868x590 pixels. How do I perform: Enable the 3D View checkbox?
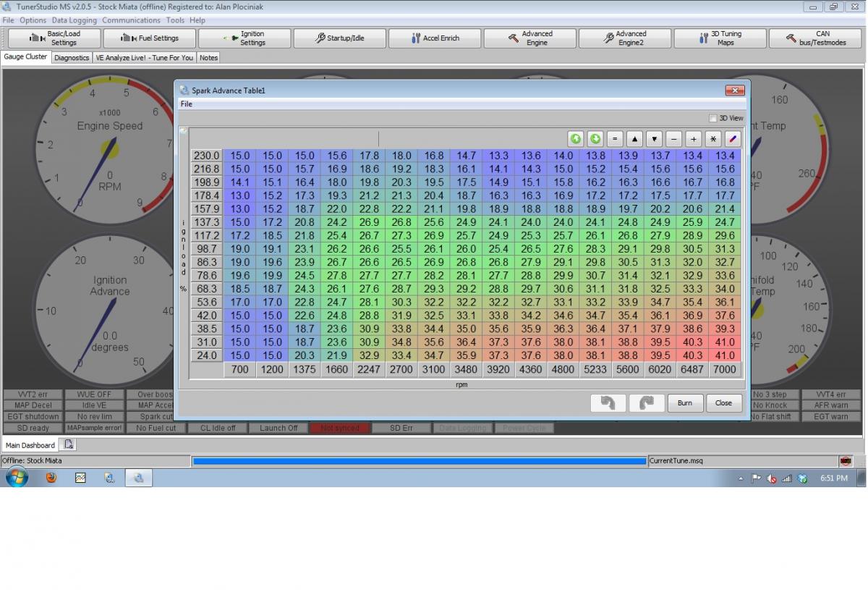[x=713, y=118]
